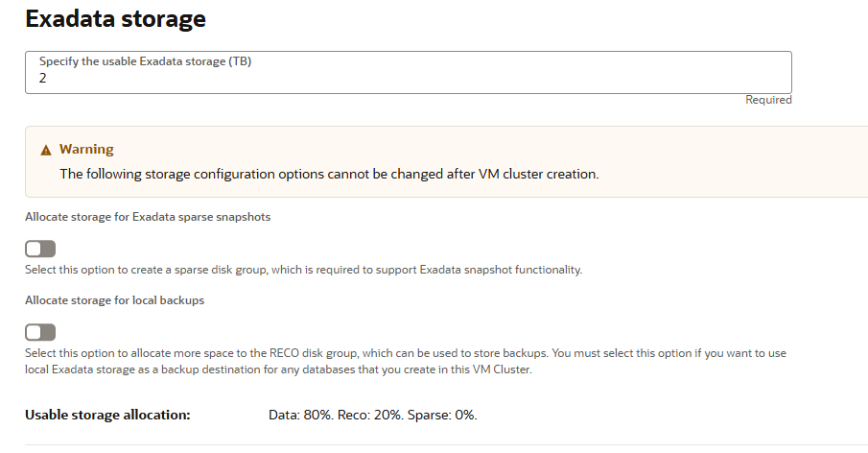868x453 pixels.
Task: Click the sparse disk group description text
Action: pos(303,270)
